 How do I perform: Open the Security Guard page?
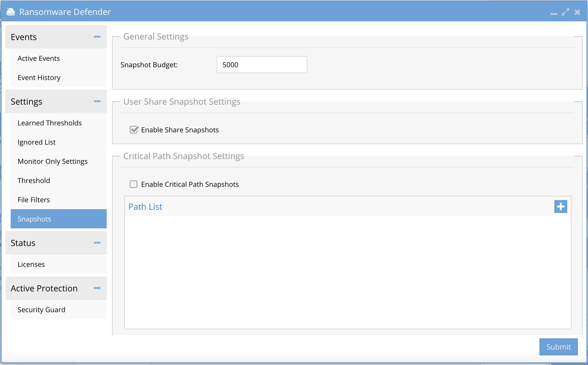point(41,310)
